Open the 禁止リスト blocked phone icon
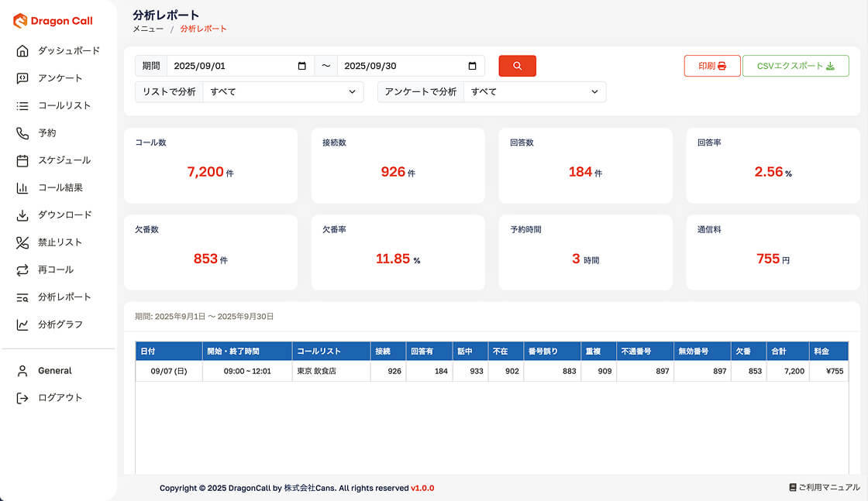Image resolution: width=868 pixels, height=501 pixels. pyautogui.click(x=22, y=242)
